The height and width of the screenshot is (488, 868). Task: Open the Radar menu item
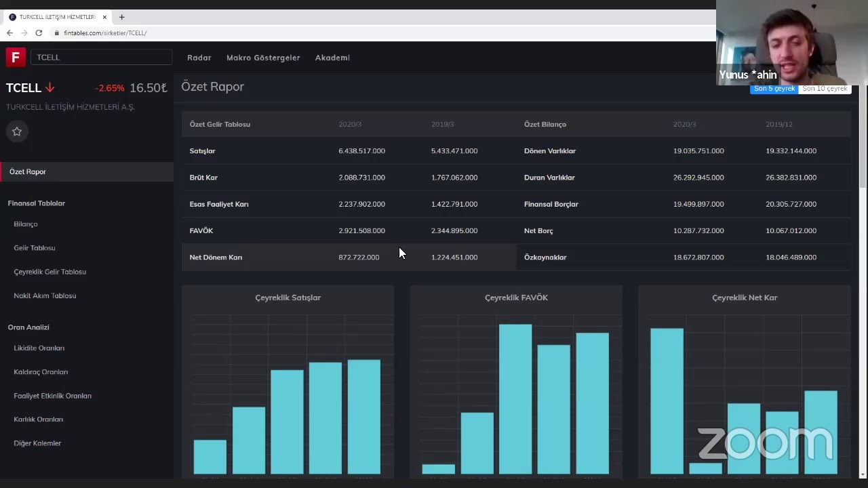click(199, 58)
